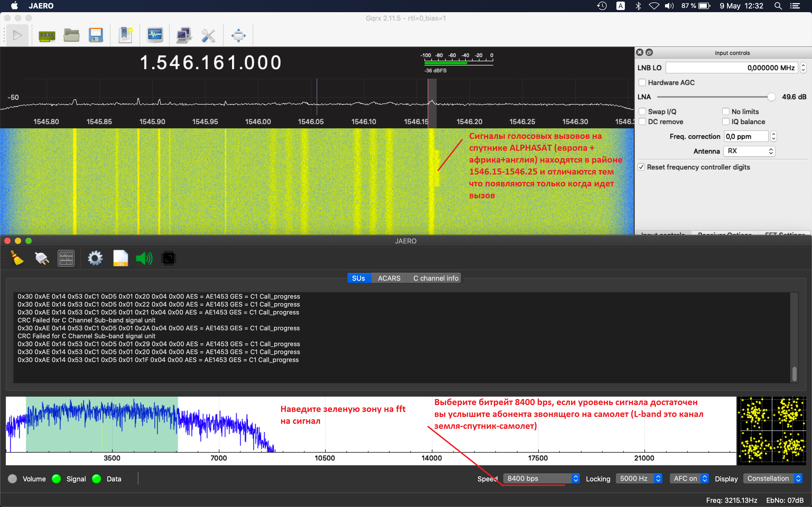
Task: Adjust the LNA gain slider handle
Action: [771, 97]
